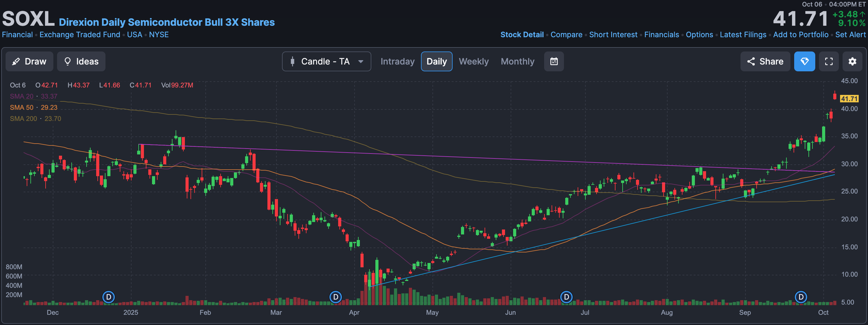The width and height of the screenshot is (868, 325).
Task: Click Set Alert link
Action: click(x=850, y=35)
